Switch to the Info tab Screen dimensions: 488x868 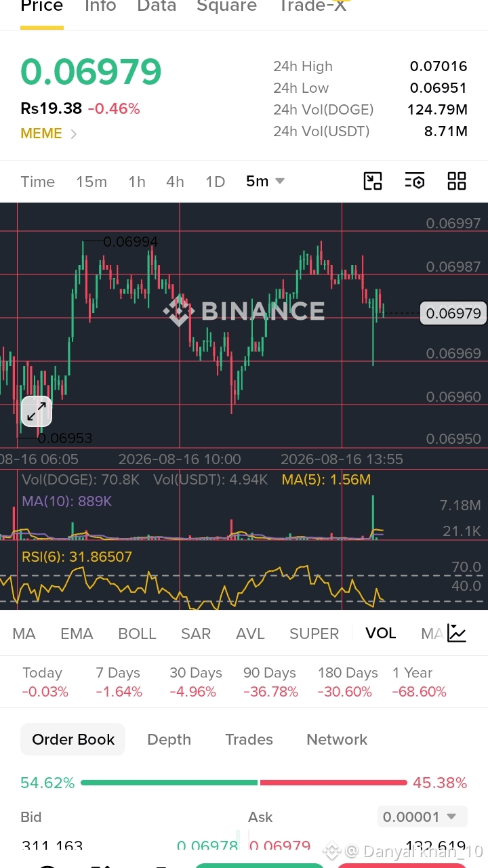[x=100, y=7]
